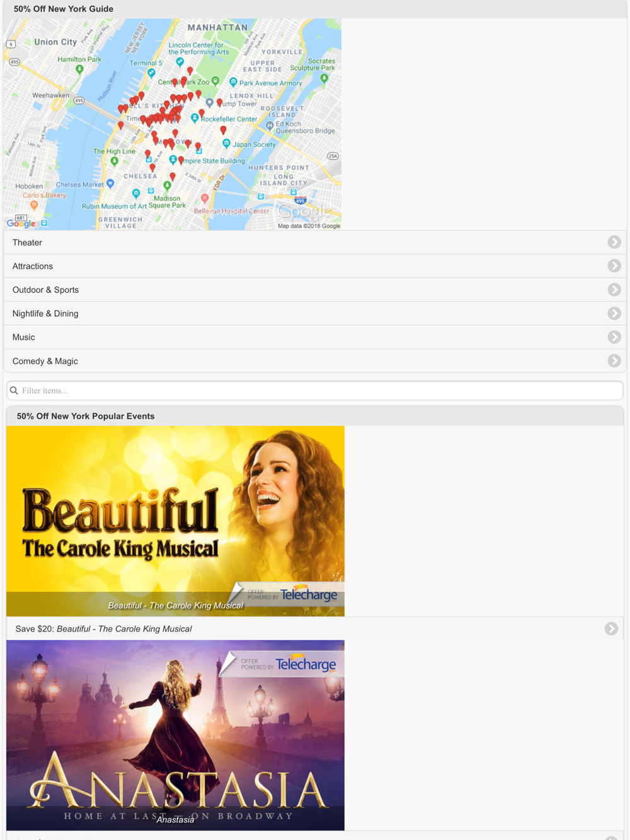630x840 pixels.
Task: Click the Socrates Sculpture Park marker
Action: click(x=324, y=78)
